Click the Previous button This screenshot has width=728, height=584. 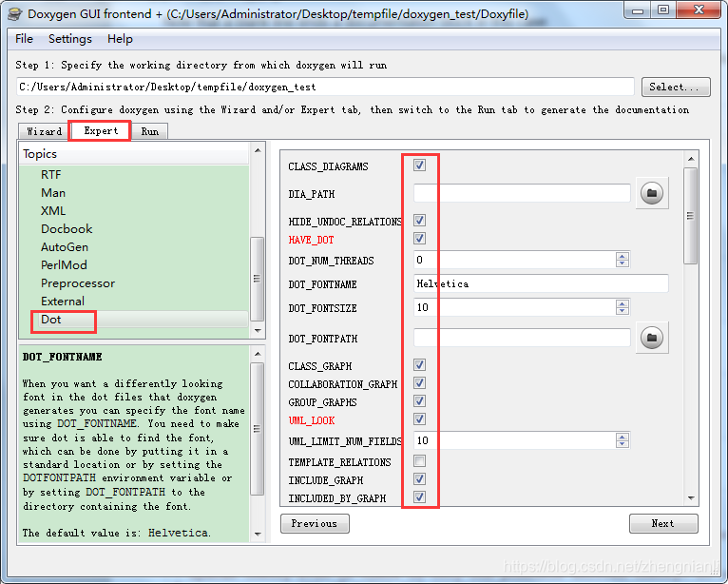[x=315, y=523]
